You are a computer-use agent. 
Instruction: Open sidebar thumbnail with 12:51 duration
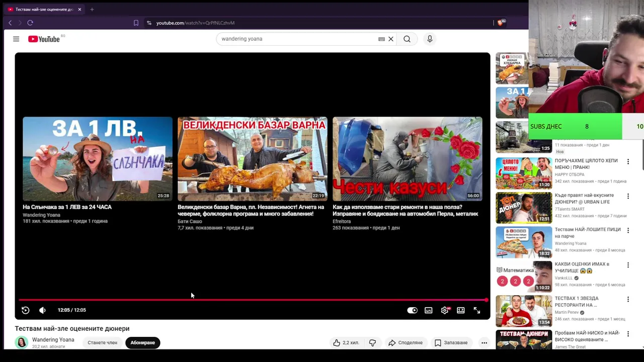point(524,208)
